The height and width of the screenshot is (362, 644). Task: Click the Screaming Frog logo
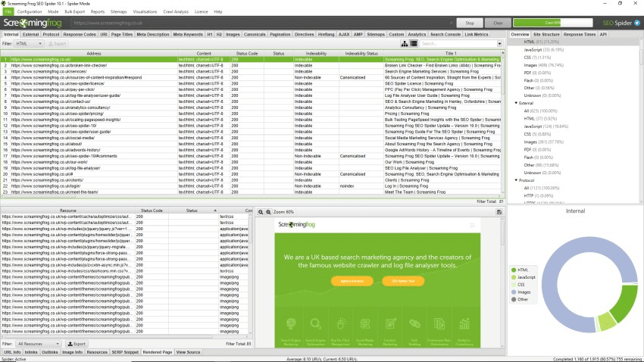coord(36,23)
